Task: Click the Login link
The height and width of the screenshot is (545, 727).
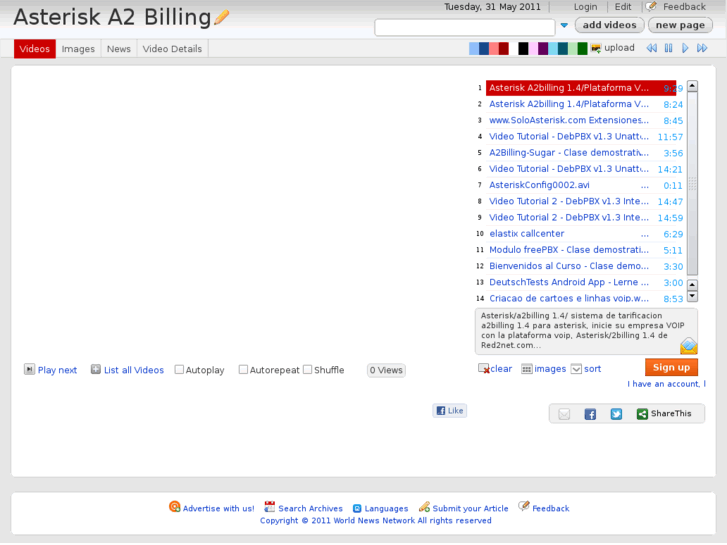Action: (585, 7)
